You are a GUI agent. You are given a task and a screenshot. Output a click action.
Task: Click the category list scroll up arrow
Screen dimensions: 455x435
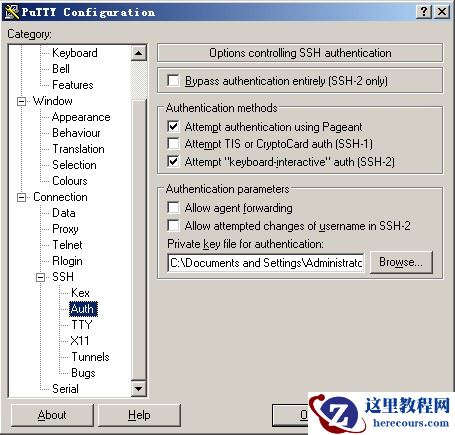pyautogui.click(x=138, y=53)
